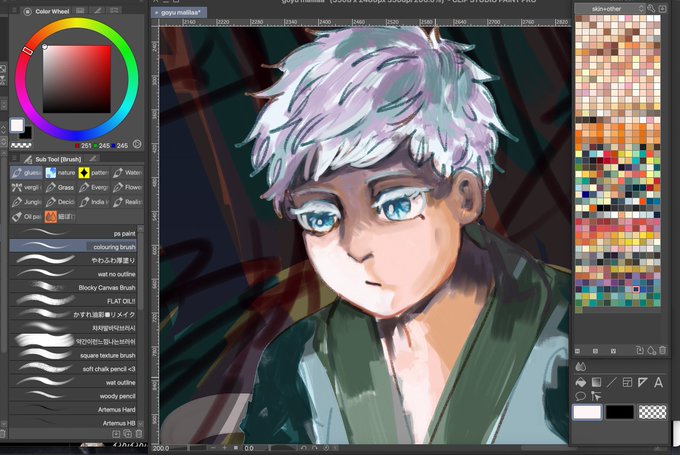Select Oil paint brush group
The width and height of the screenshot is (680, 455).
tap(26, 216)
